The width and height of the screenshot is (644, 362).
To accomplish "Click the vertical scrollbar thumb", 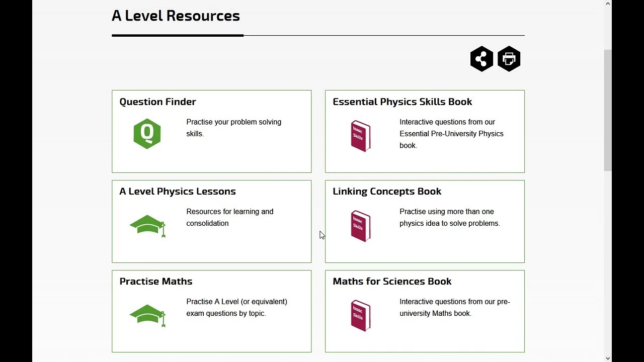I will tap(608, 111).
